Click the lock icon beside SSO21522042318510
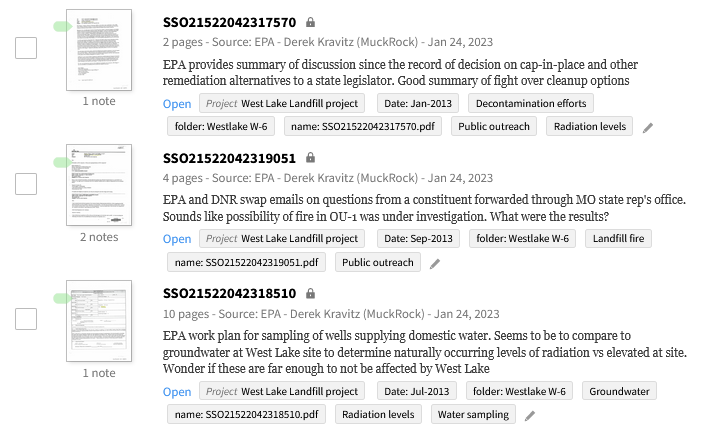Viewport: 708px width, 431px height. [310, 293]
